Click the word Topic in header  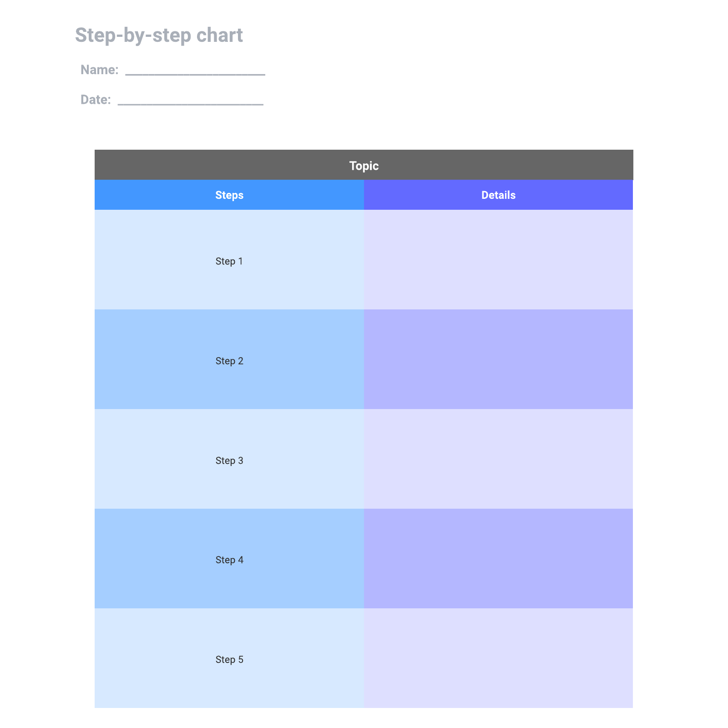(364, 166)
